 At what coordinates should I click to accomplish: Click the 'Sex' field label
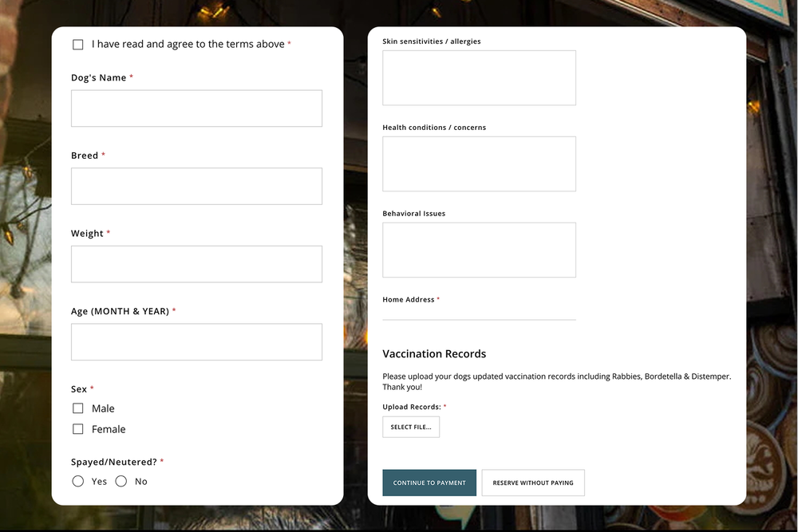tap(79, 389)
